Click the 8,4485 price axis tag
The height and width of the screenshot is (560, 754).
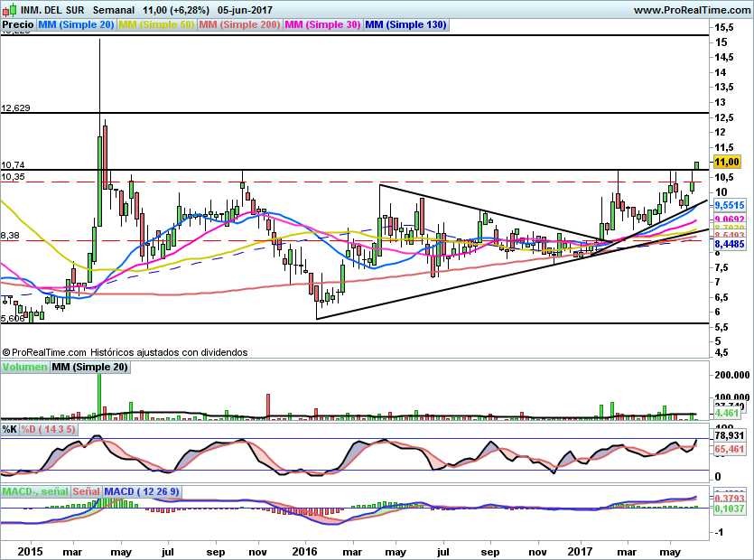pyautogui.click(x=729, y=244)
